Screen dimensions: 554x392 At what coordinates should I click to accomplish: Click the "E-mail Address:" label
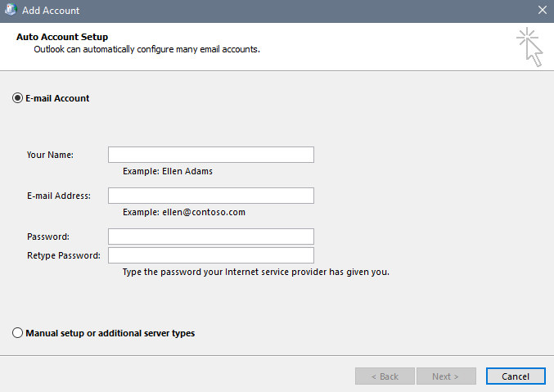pos(59,196)
